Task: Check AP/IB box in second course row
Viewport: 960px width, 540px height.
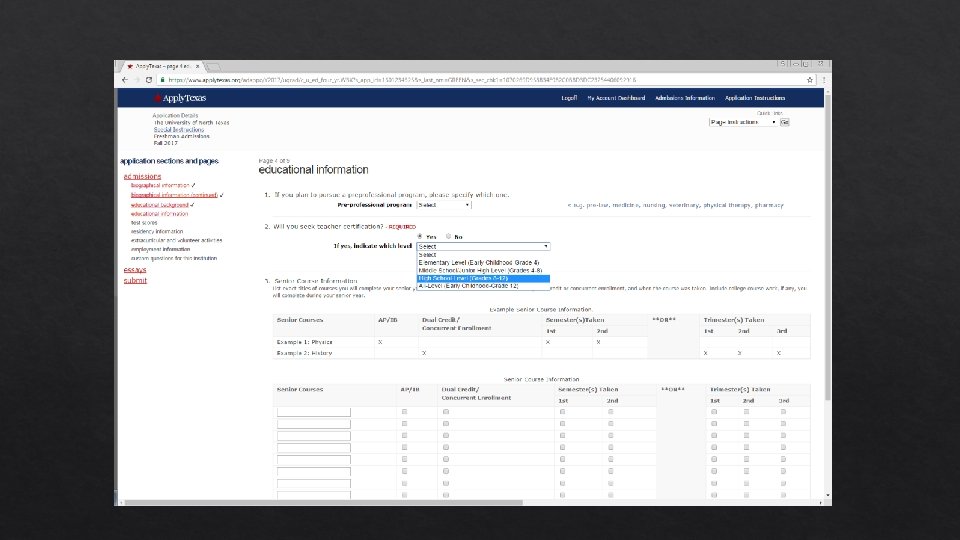Action: [404, 424]
